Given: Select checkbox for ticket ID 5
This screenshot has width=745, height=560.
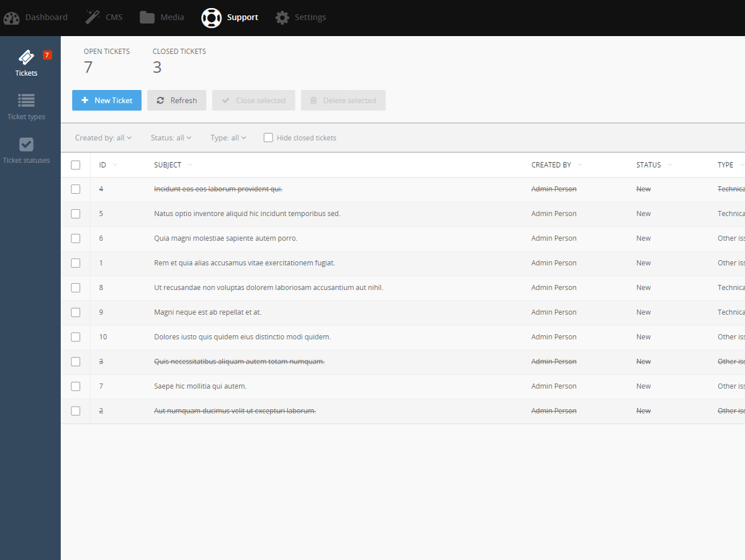Looking at the screenshot, I should (76, 214).
